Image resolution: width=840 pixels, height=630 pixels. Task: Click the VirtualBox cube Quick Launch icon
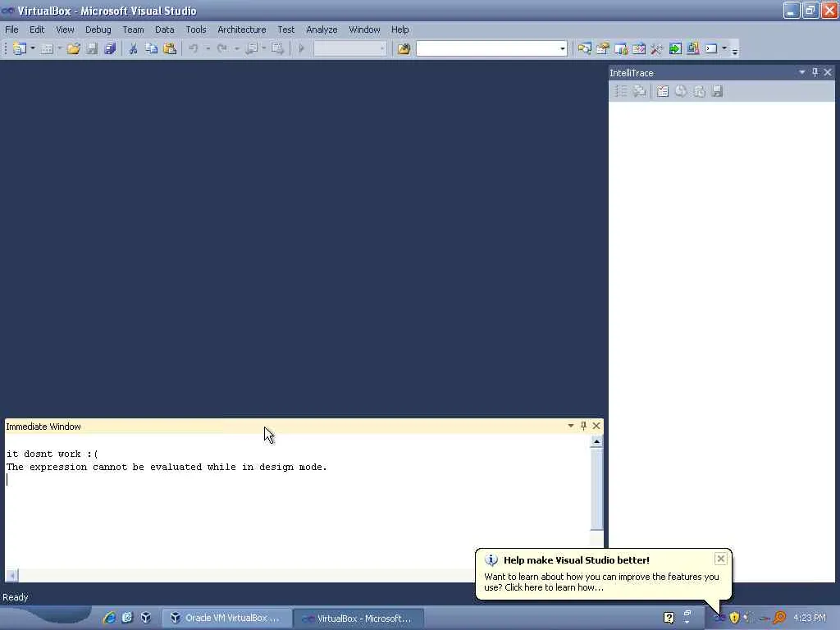tap(146, 618)
